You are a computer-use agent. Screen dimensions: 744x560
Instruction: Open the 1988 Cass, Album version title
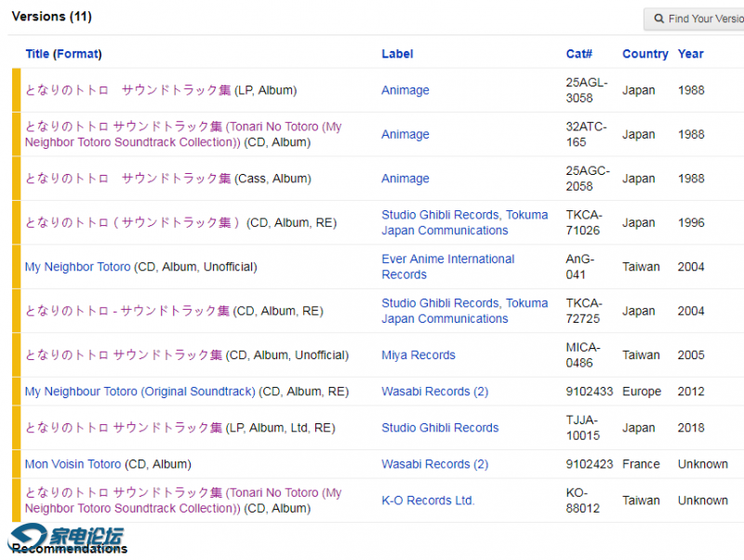[x=128, y=179]
